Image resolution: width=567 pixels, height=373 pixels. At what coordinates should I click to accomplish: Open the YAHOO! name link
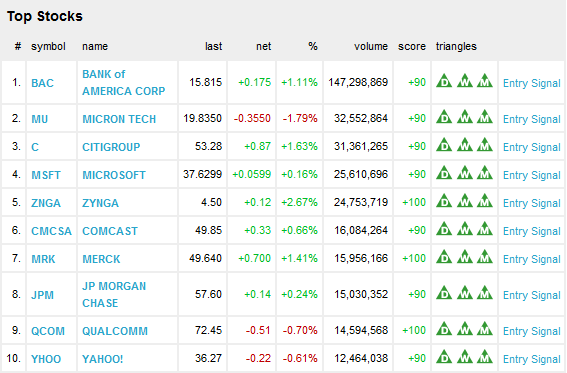(x=103, y=359)
